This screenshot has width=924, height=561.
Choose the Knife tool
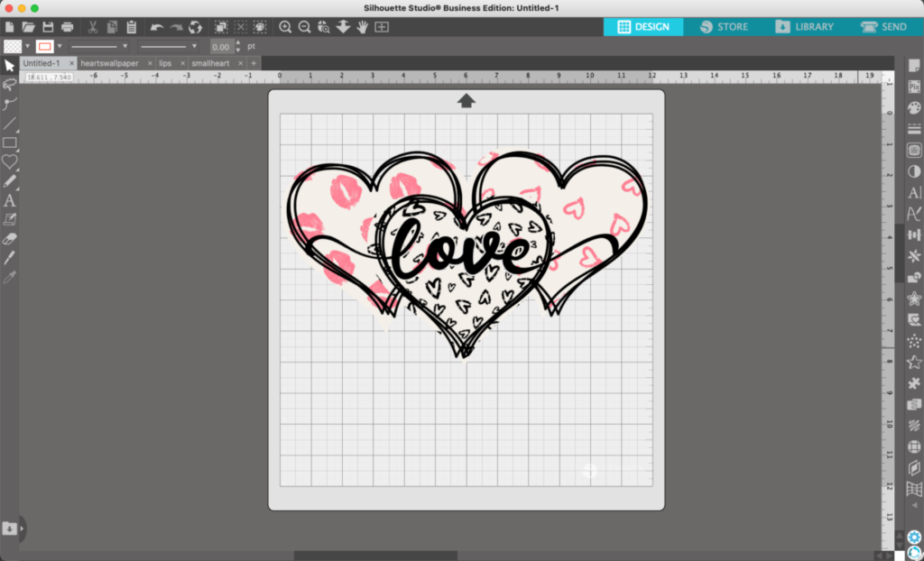[x=9, y=258]
